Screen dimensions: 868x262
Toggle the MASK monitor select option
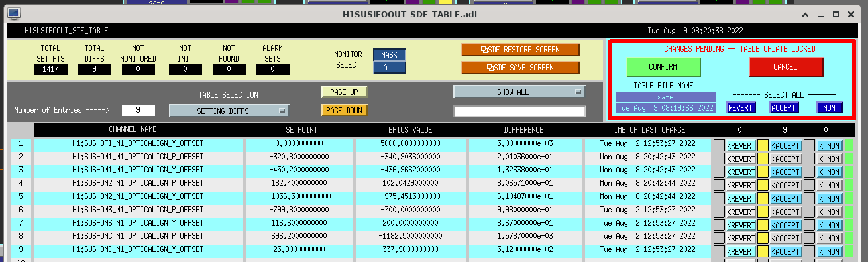point(390,55)
